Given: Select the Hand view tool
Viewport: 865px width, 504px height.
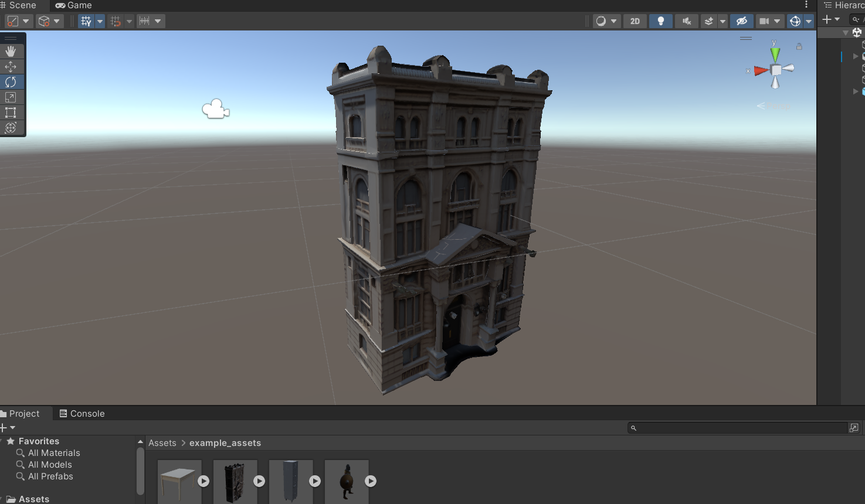Looking at the screenshot, I should [12, 51].
